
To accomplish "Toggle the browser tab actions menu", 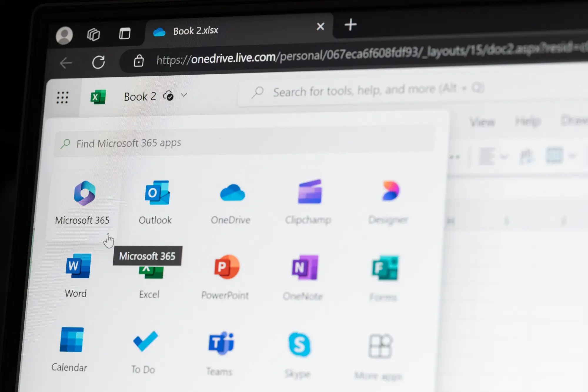I will [125, 33].
